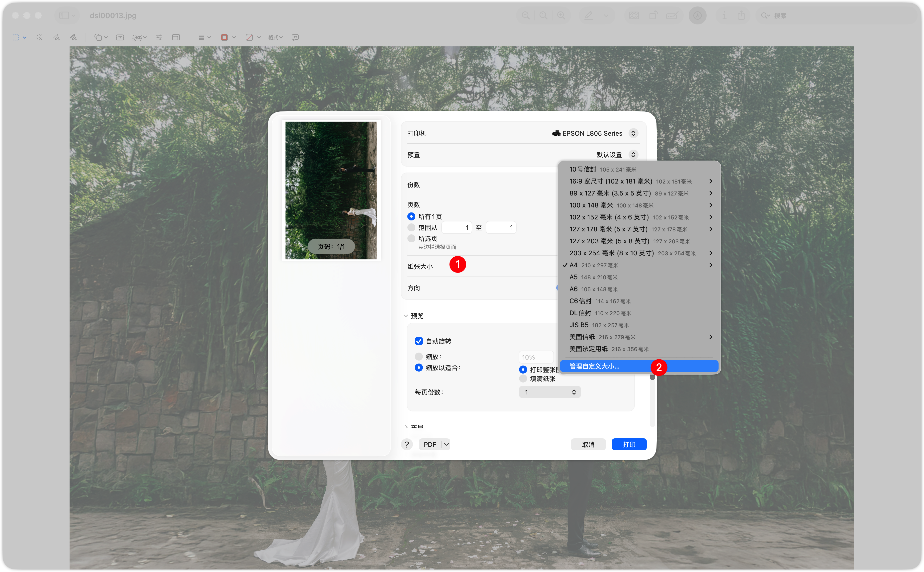The image size is (924, 572).
Task: Insert a text box annotation
Action: tap(120, 37)
